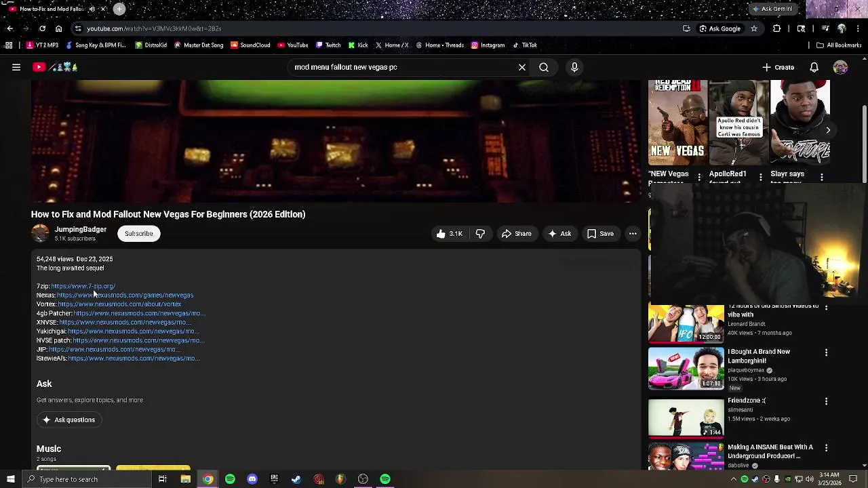
Task: Open options for 'I Bought A Brand New Lamborghini'
Action: (x=826, y=352)
